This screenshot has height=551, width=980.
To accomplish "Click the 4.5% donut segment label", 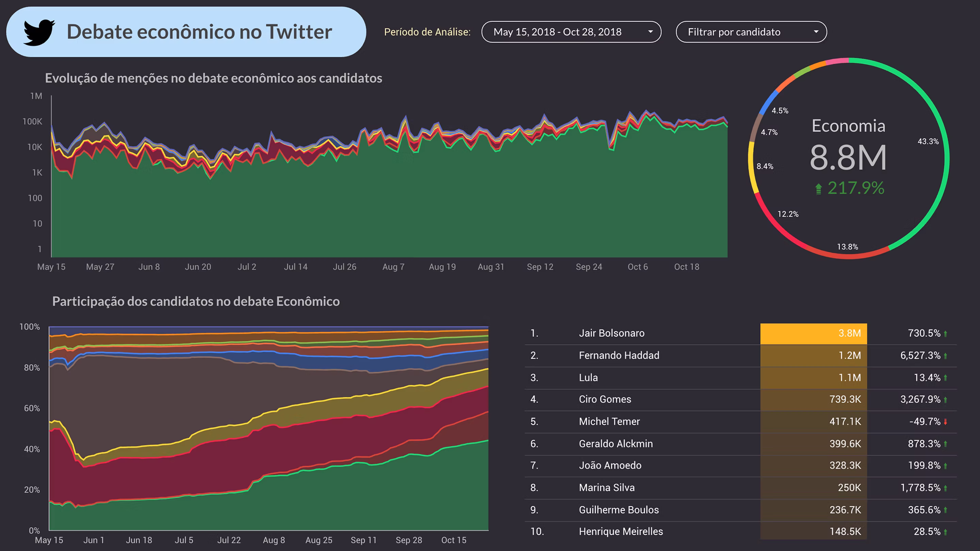I will (780, 111).
